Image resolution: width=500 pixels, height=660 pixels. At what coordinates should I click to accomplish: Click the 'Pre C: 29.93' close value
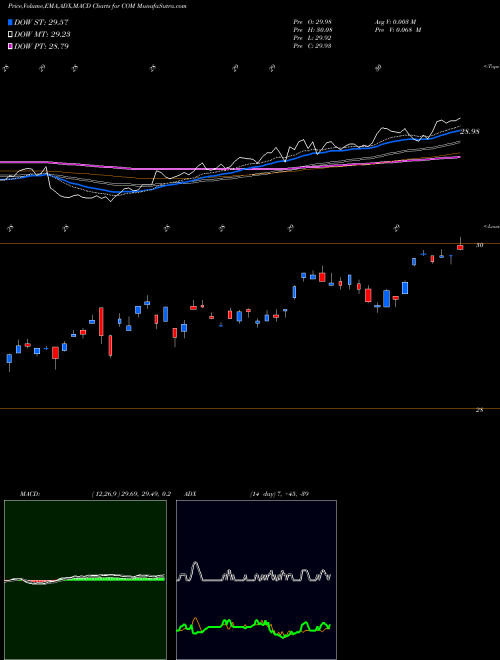click(312, 46)
